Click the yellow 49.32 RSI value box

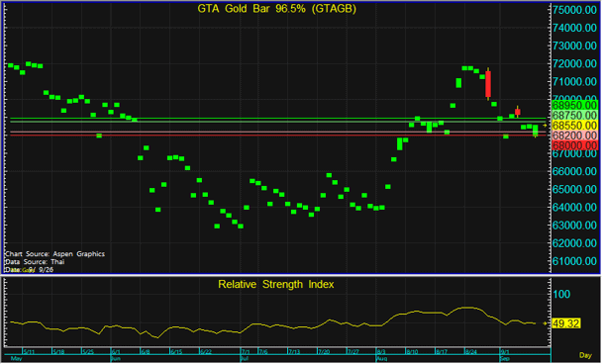(566, 323)
